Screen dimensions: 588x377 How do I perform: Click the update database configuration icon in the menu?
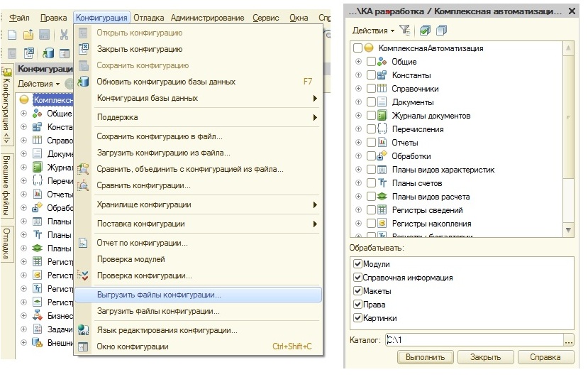click(84, 82)
